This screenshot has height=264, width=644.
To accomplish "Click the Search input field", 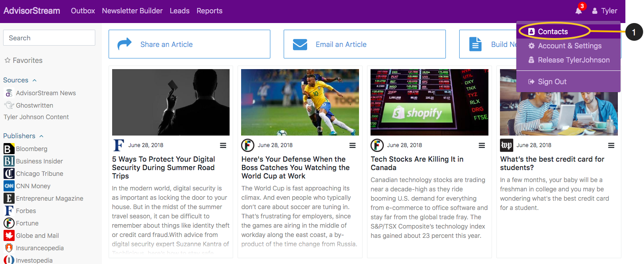I will click(x=49, y=38).
